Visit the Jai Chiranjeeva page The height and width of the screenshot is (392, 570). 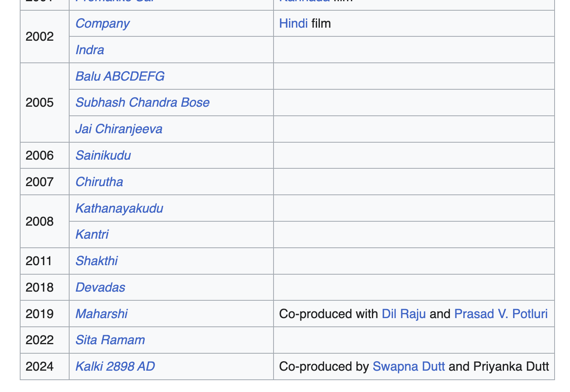(x=119, y=129)
